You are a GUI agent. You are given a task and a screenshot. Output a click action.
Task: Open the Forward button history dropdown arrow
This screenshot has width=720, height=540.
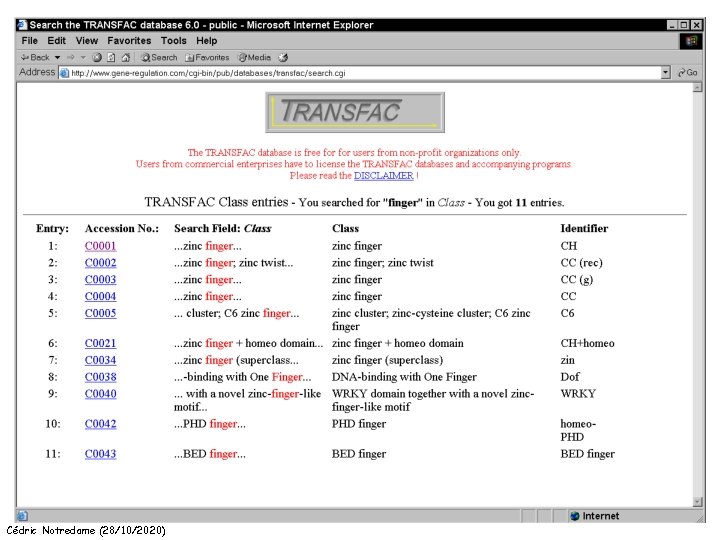pyautogui.click(x=83, y=57)
